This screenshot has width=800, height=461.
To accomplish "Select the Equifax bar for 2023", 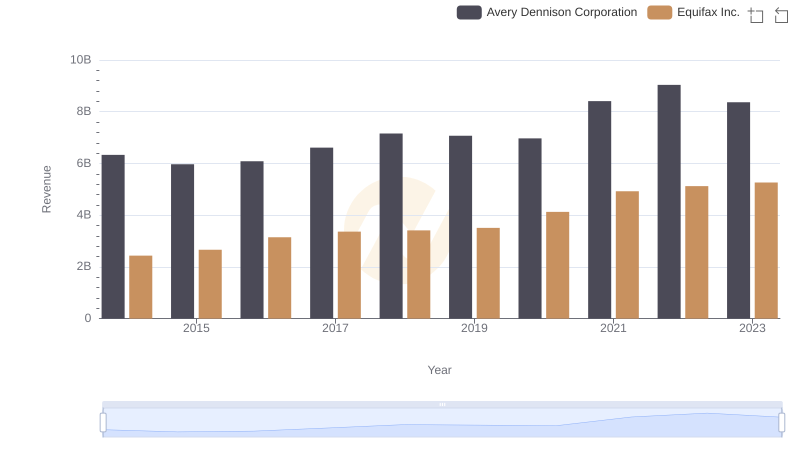I will point(766,250).
